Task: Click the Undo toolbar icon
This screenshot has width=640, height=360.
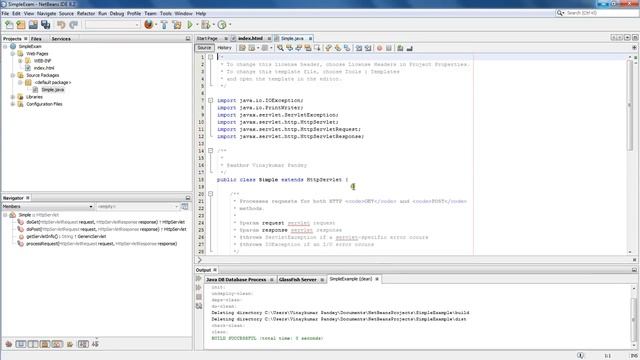Action: click(61, 25)
